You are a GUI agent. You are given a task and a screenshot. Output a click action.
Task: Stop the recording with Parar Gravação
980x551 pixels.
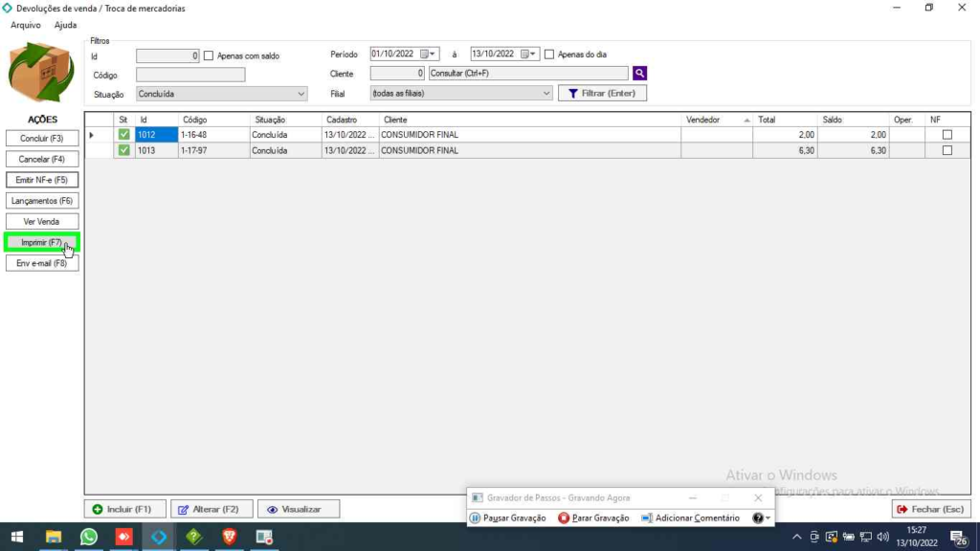coord(593,518)
